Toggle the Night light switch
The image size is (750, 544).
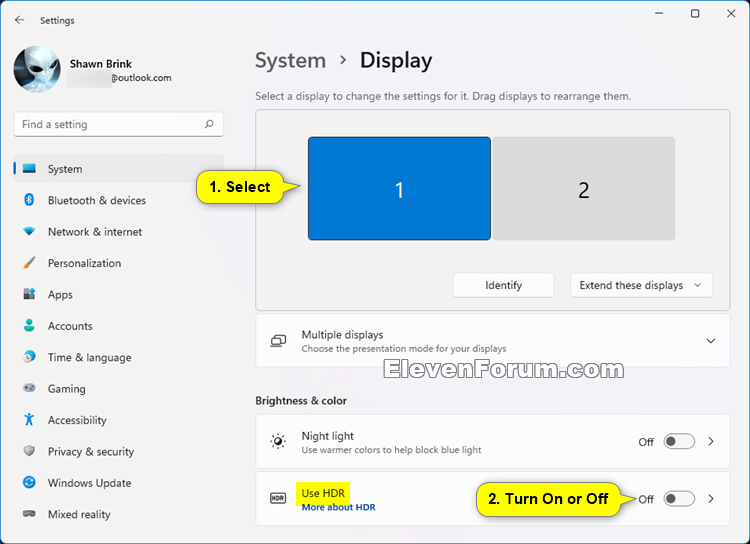pos(679,441)
